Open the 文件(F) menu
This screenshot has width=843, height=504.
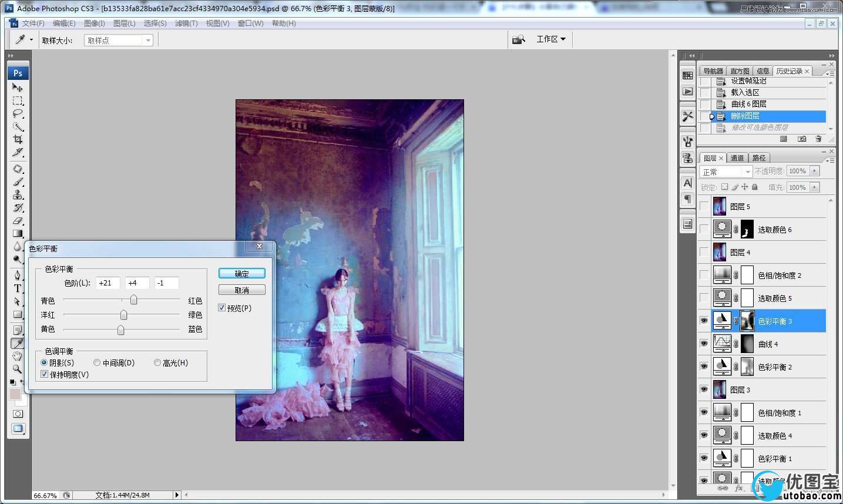click(33, 23)
